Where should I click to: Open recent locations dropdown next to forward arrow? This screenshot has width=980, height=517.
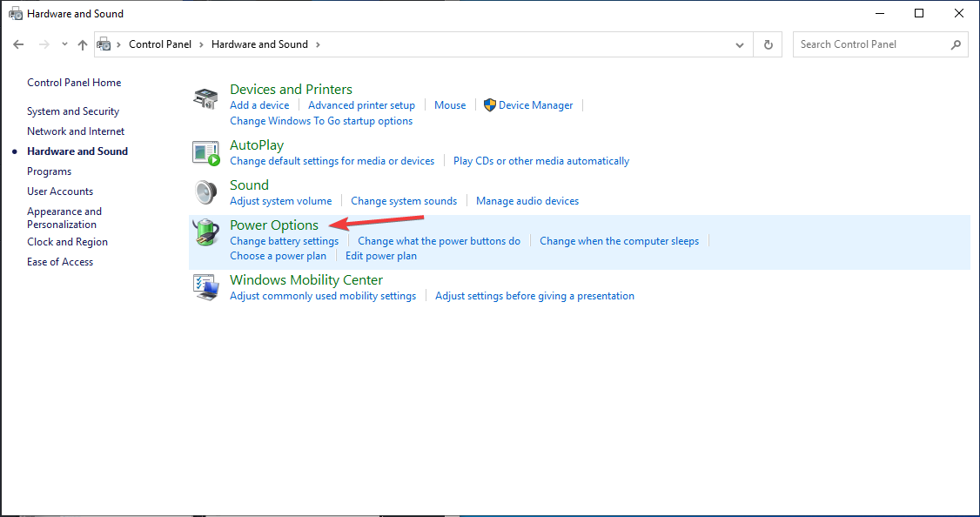(x=64, y=44)
